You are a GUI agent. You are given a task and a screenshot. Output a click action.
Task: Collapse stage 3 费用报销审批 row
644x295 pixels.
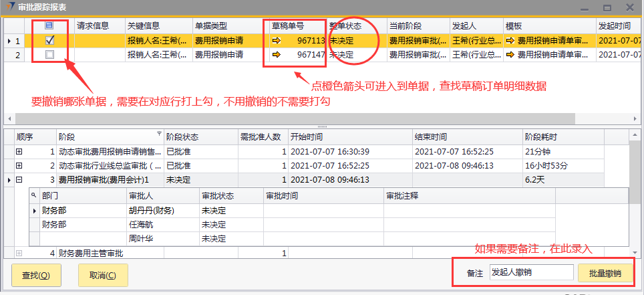[x=19, y=179]
